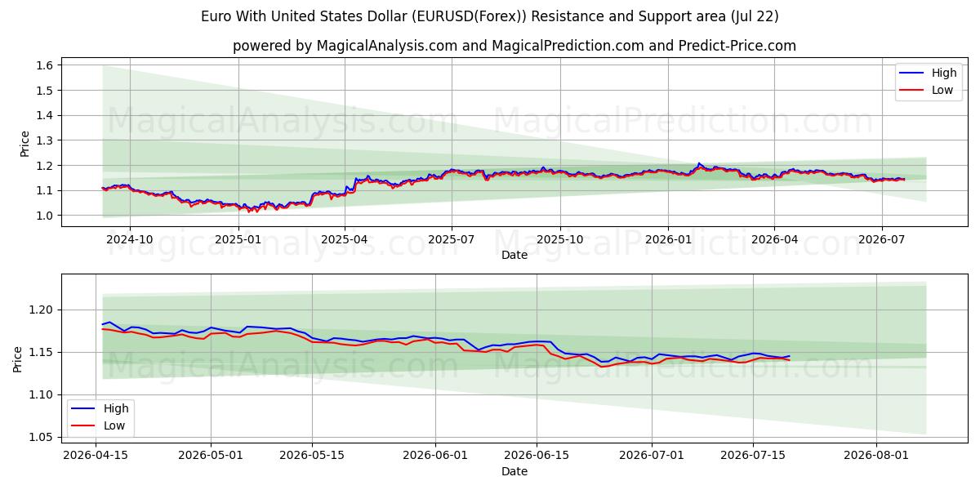
Task: Click the '2026-06-15' tick in the bottom chart
Action: click(x=536, y=456)
